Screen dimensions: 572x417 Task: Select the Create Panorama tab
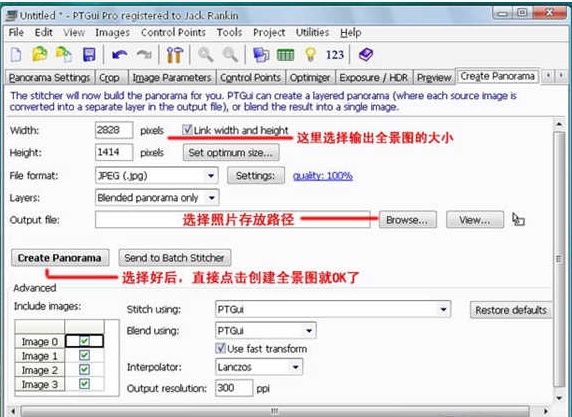[x=498, y=76]
